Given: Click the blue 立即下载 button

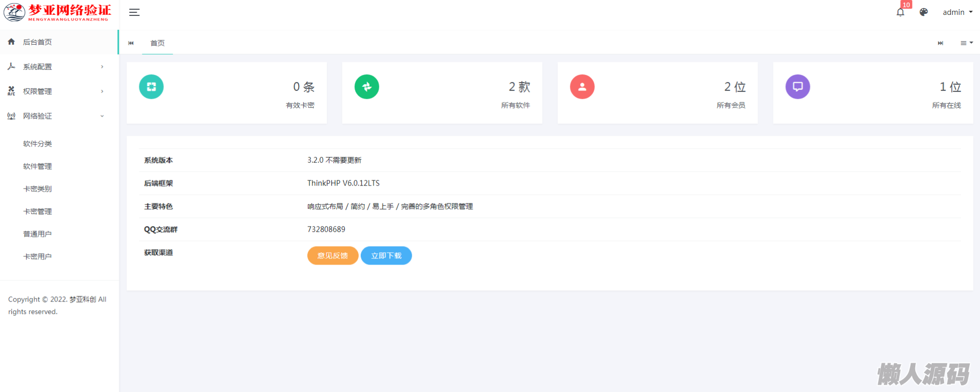Looking at the screenshot, I should (x=386, y=255).
